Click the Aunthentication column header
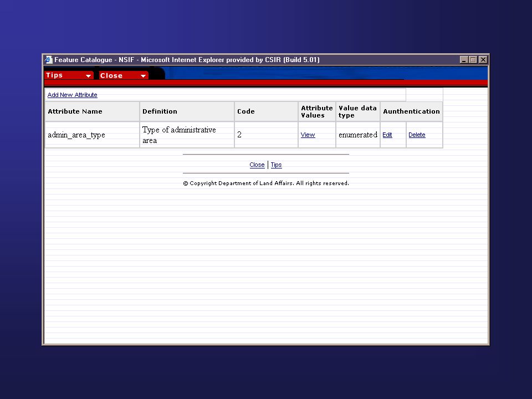Screen dimensions: 532x399 tap(411, 111)
